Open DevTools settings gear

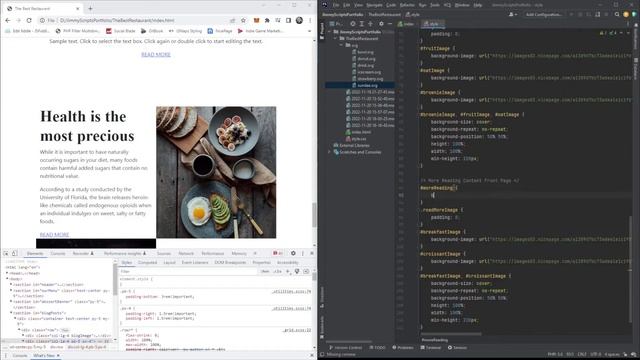point(293,253)
